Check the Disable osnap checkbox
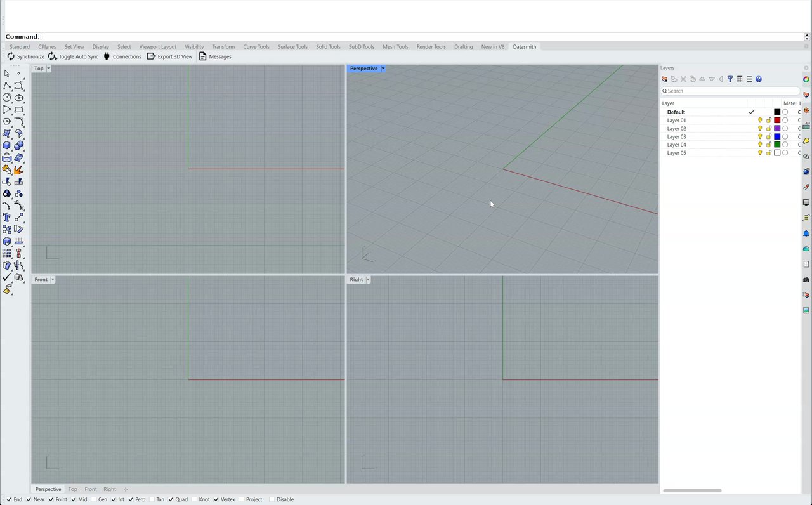The image size is (812, 505). 272,499
